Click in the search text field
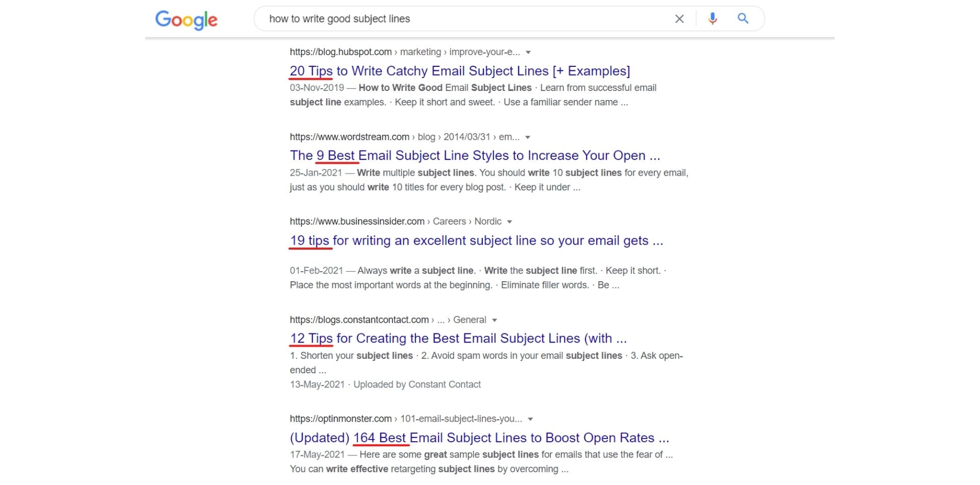 point(459,19)
